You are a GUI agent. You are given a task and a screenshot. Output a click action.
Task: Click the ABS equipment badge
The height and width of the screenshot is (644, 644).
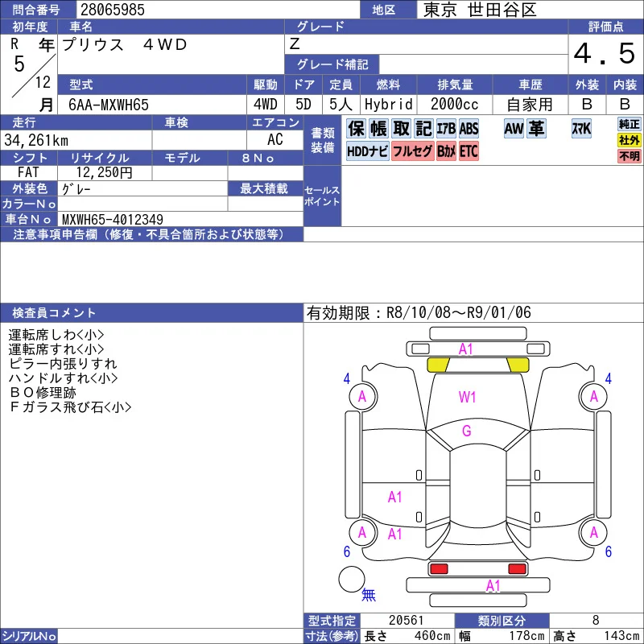[469, 129]
